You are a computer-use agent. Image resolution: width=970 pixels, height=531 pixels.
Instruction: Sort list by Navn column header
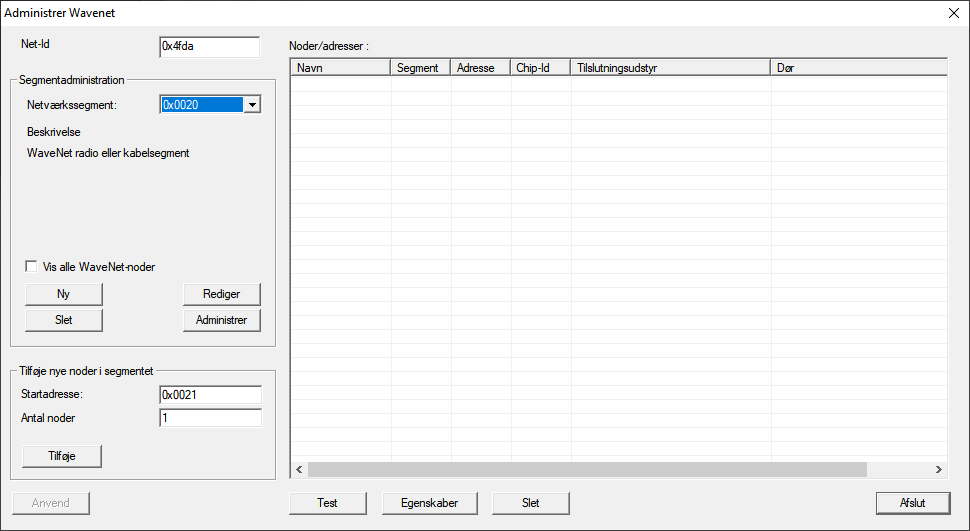point(340,67)
